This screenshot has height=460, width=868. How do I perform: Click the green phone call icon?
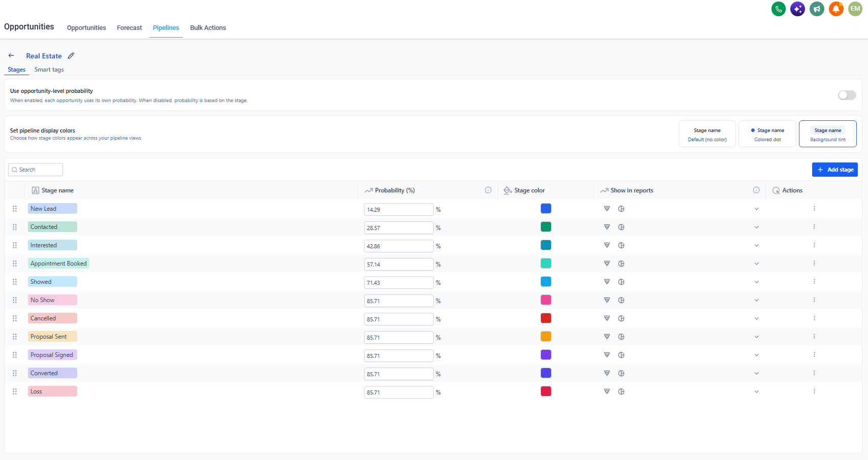pos(778,9)
